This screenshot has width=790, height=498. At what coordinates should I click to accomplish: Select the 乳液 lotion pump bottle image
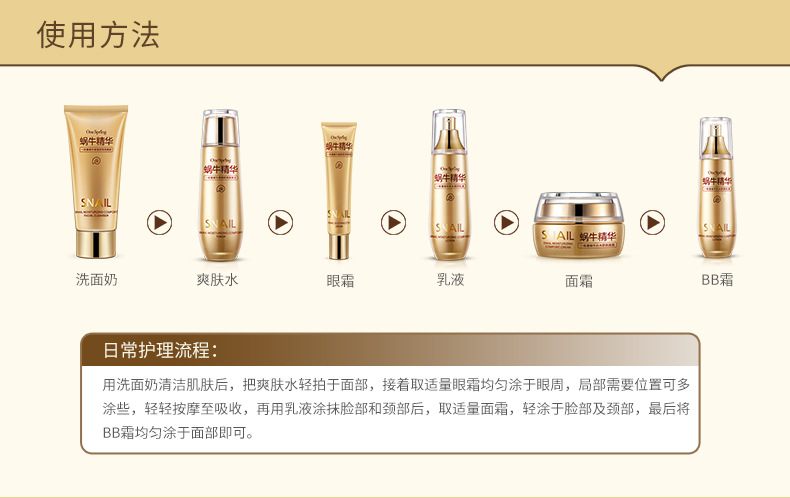(449, 184)
